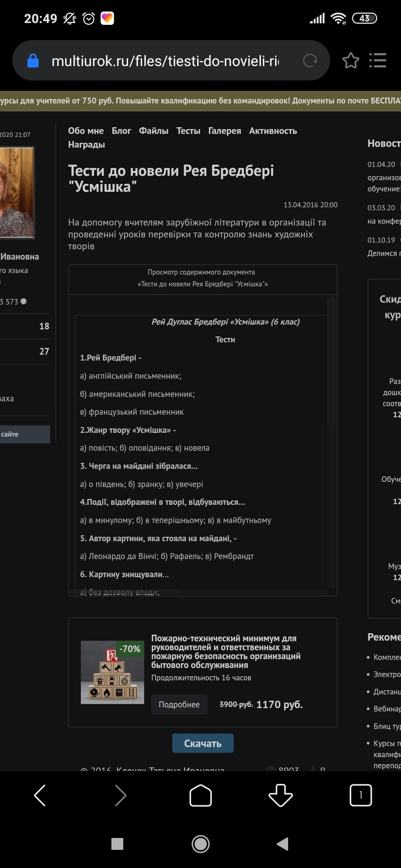The image size is (401, 868).
Task: Bookmark page with the star icon
Action: click(351, 60)
